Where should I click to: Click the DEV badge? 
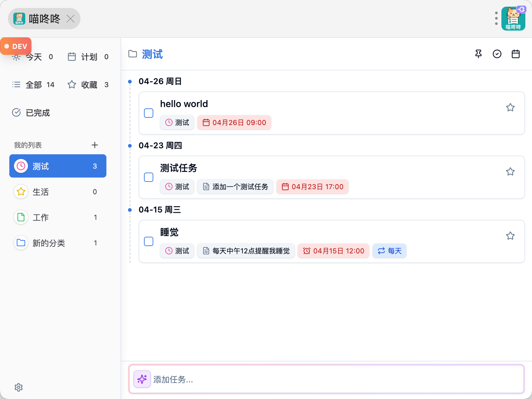coord(16,46)
